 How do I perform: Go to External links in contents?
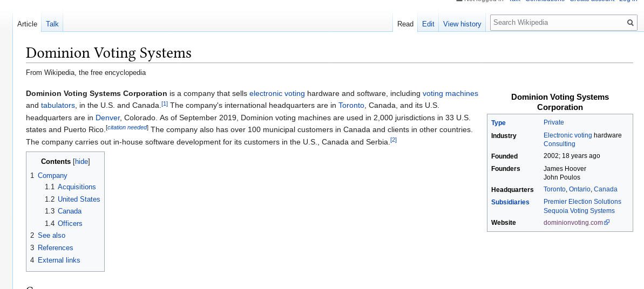pyautogui.click(x=59, y=260)
